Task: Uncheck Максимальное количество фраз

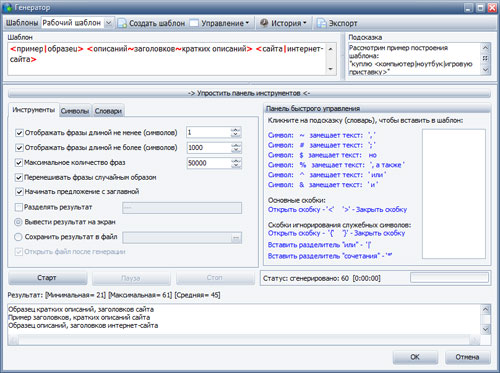Action: [19, 163]
